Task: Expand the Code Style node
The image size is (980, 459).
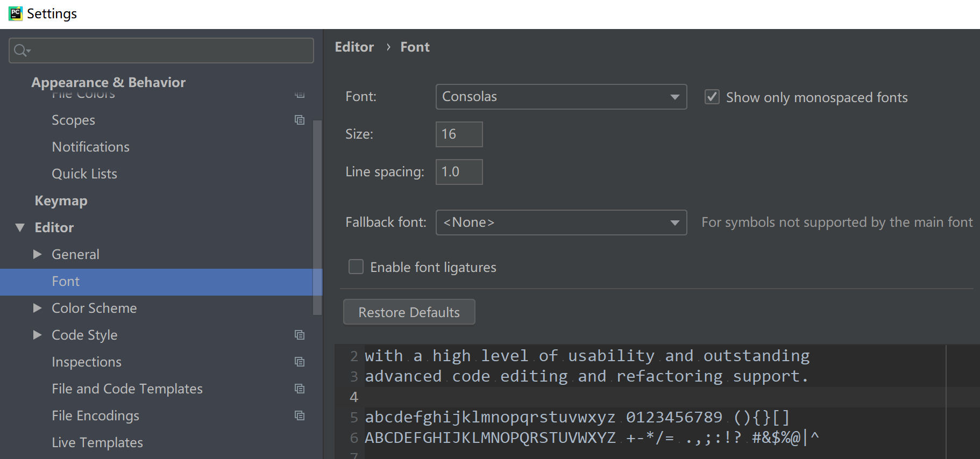Action: (37, 335)
